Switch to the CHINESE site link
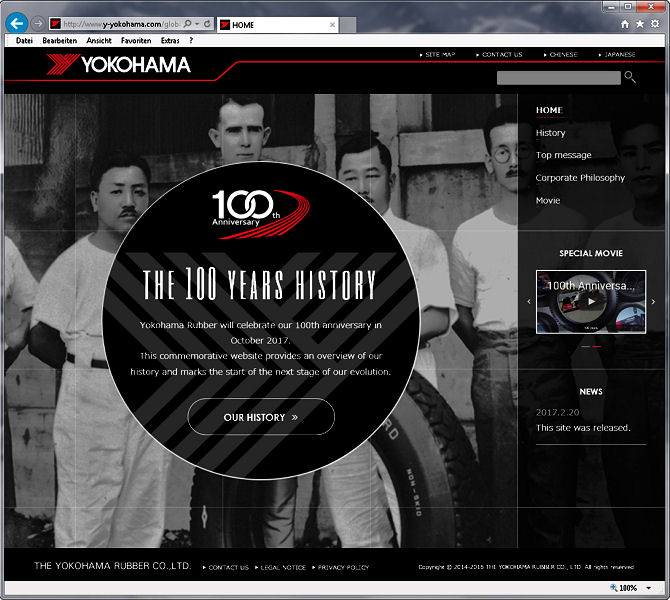This screenshot has width=670, height=600. 561,55
